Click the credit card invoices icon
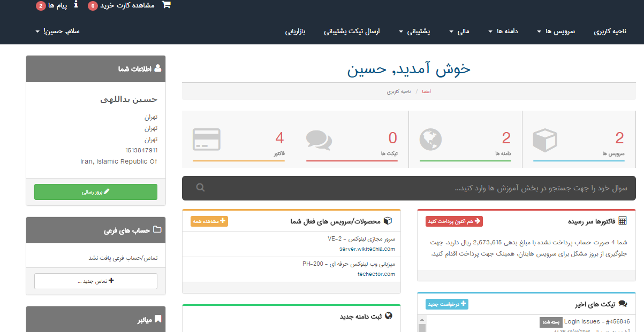 click(x=206, y=140)
